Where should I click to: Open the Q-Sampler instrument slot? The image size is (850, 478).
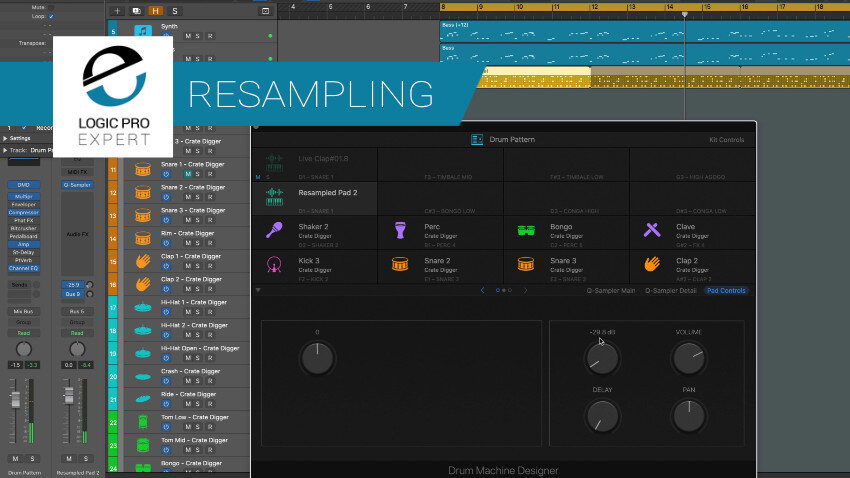77,185
